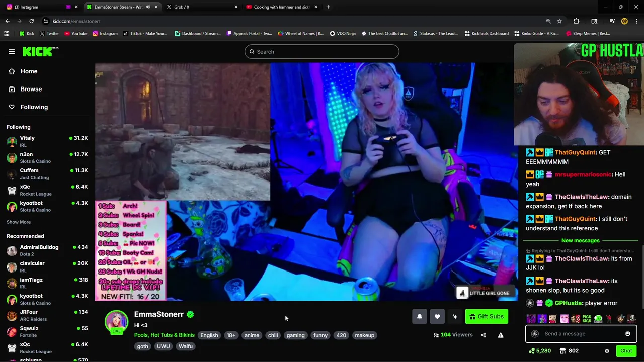Open chat settings gear
644x362 pixels.
coord(607,351)
